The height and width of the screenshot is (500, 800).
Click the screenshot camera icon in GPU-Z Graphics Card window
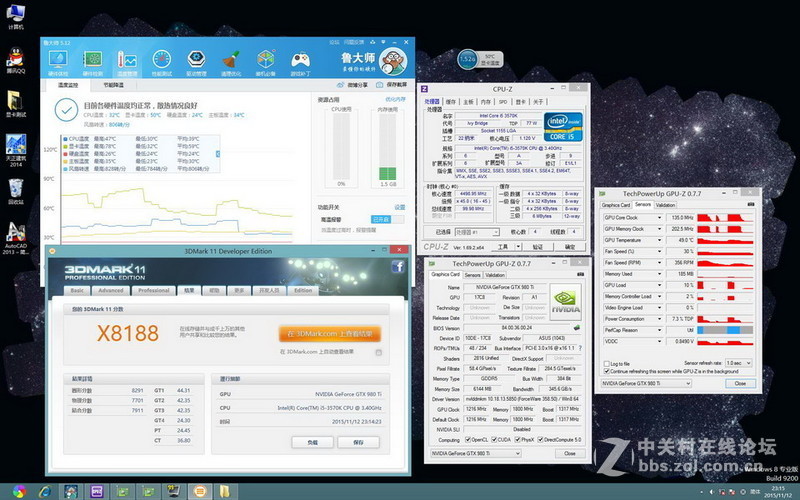(x=580, y=274)
